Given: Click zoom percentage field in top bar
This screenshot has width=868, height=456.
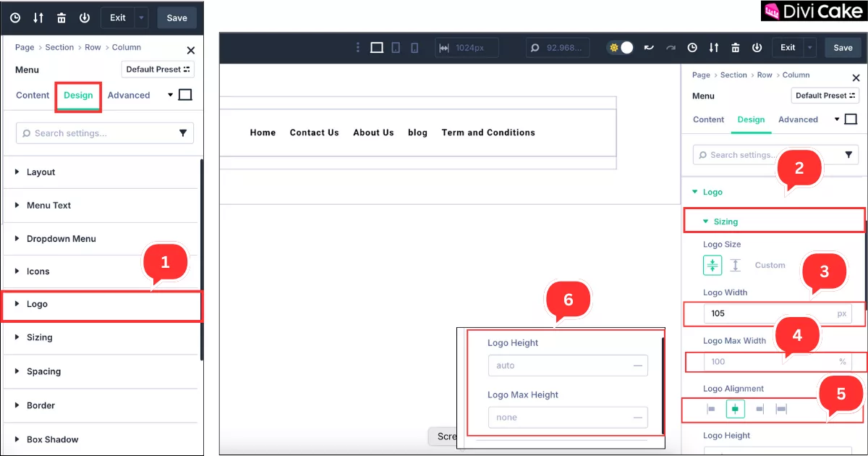Looking at the screenshot, I should pyautogui.click(x=558, y=48).
